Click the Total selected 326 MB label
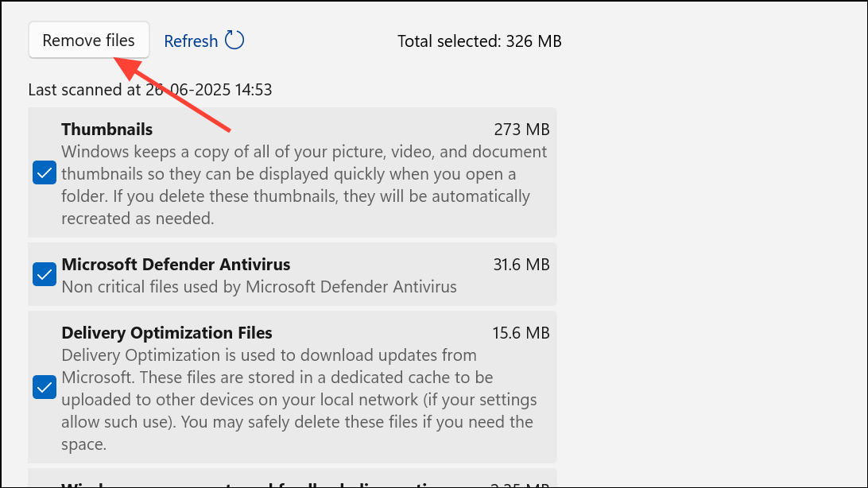The width and height of the screenshot is (868, 488). [479, 41]
